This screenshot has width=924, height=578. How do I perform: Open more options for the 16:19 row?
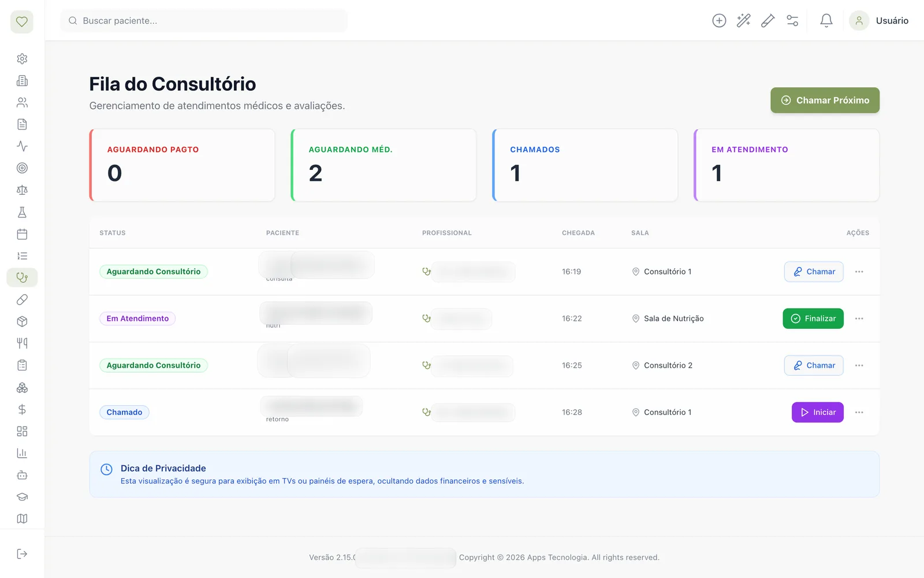tap(859, 272)
